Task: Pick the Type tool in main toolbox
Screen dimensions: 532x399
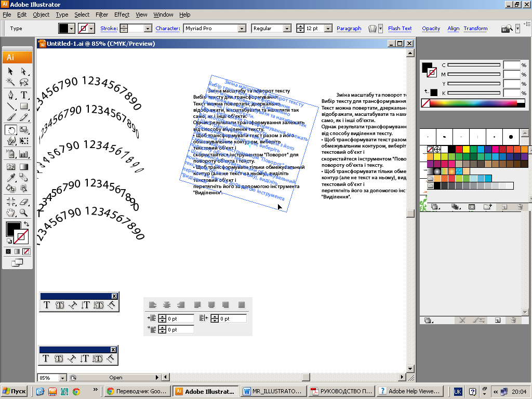Action: click(x=23, y=95)
